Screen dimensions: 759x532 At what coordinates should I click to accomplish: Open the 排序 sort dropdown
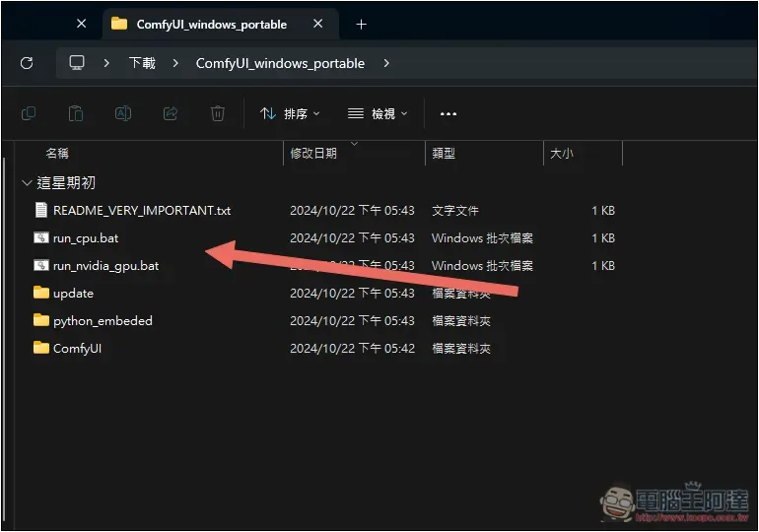tap(290, 113)
